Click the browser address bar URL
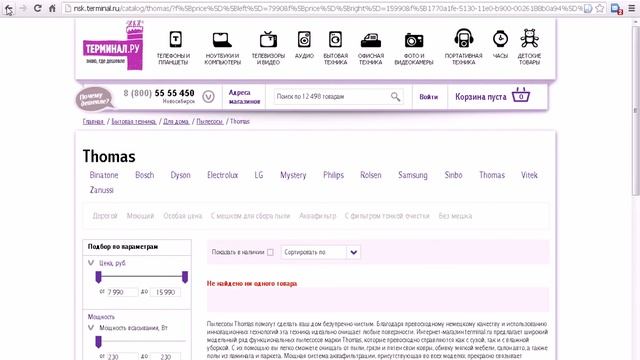 pyautogui.click(x=328, y=8)
